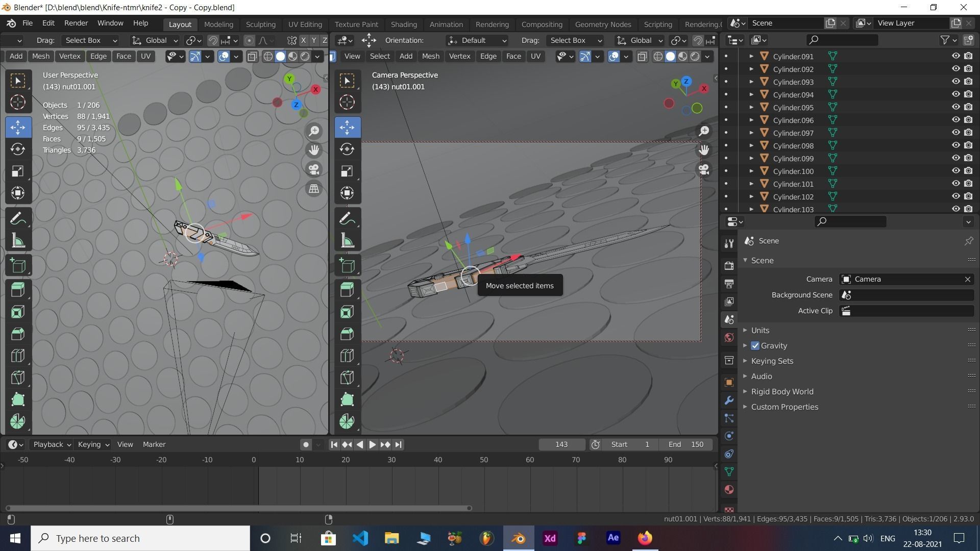
Task: Open the Render menu
Action: coord(76,23)
